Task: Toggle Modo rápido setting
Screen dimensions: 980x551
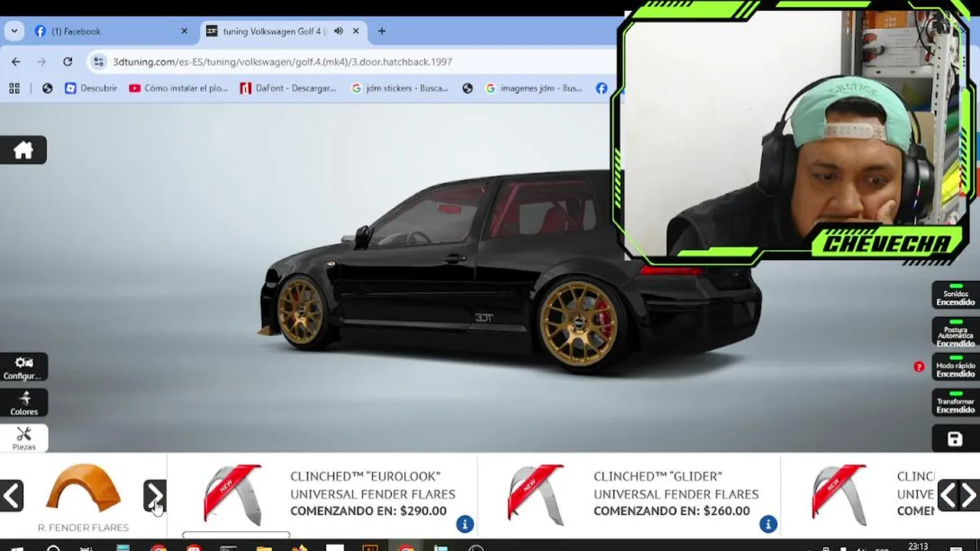Action: (955, 367)
